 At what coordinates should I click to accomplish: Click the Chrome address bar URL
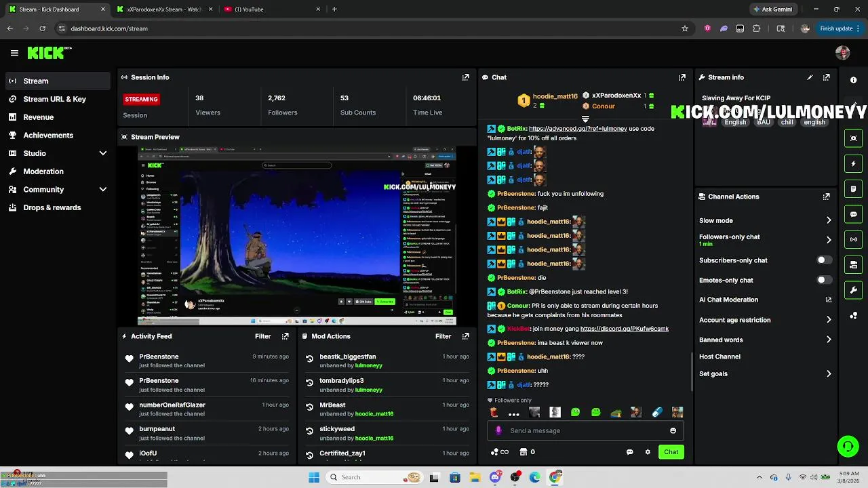109,28
